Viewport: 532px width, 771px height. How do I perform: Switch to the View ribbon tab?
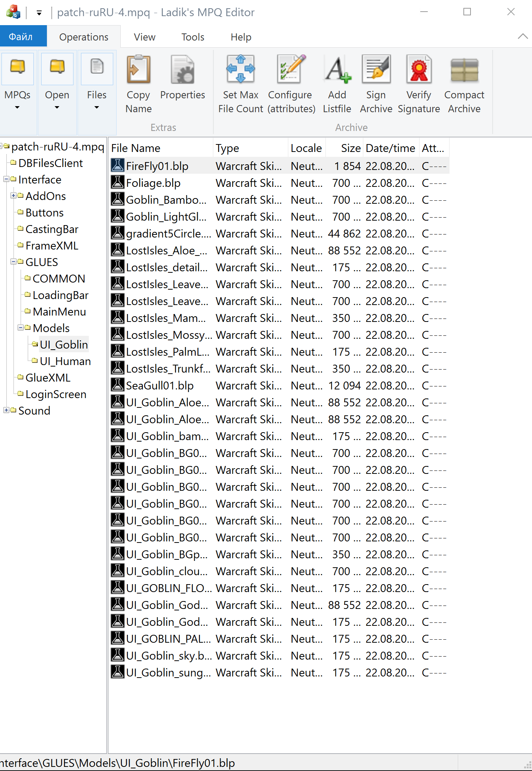[145, 37]
